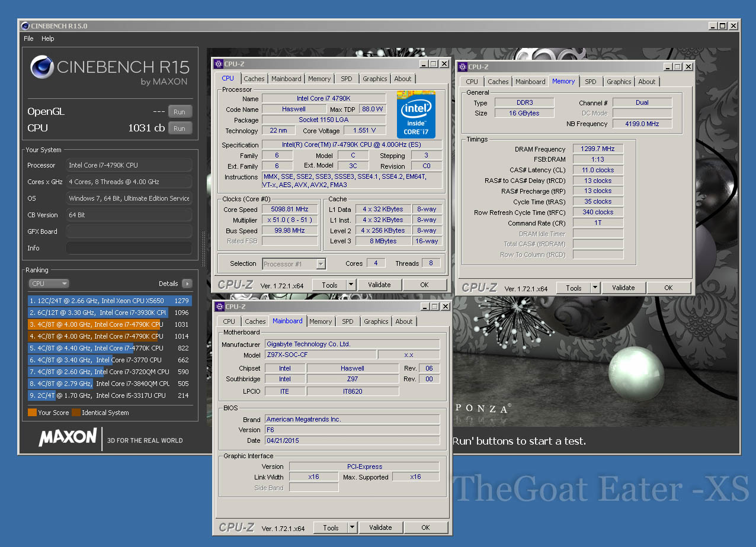Viewport: 756px width, 547px height.
Task: Open the Help menu in Cinebench
Action: pos(48,38)
